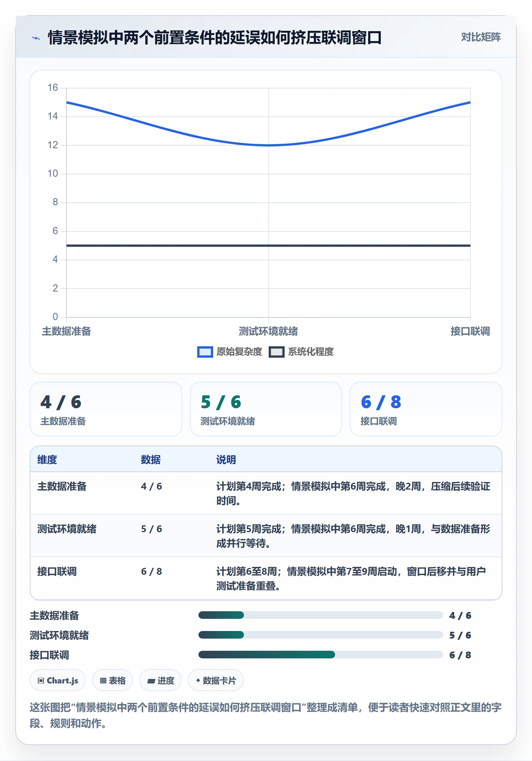Toggle the 系统化程度 legend swatch

(277, 352)
